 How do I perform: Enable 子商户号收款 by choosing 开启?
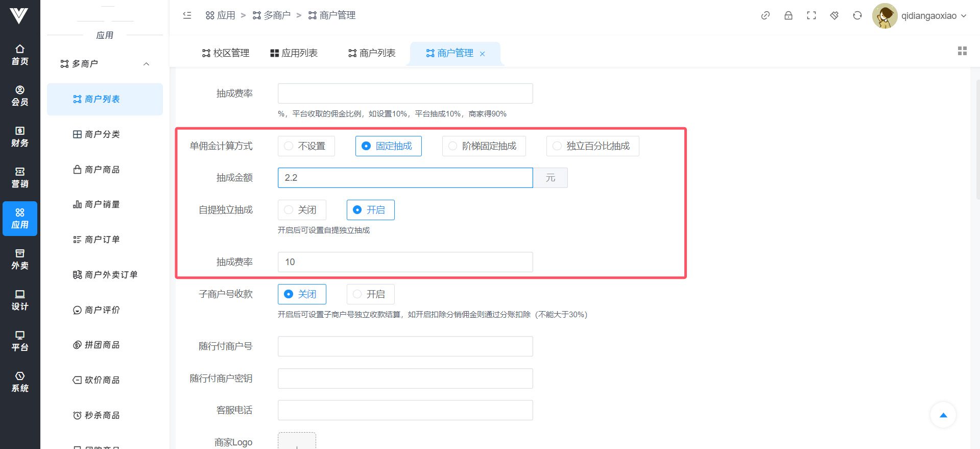coord(370,294)
